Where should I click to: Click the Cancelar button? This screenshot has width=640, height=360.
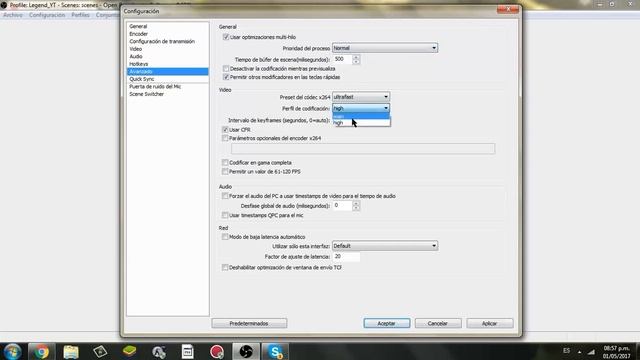pyautogui.click(x=438, y=323)
